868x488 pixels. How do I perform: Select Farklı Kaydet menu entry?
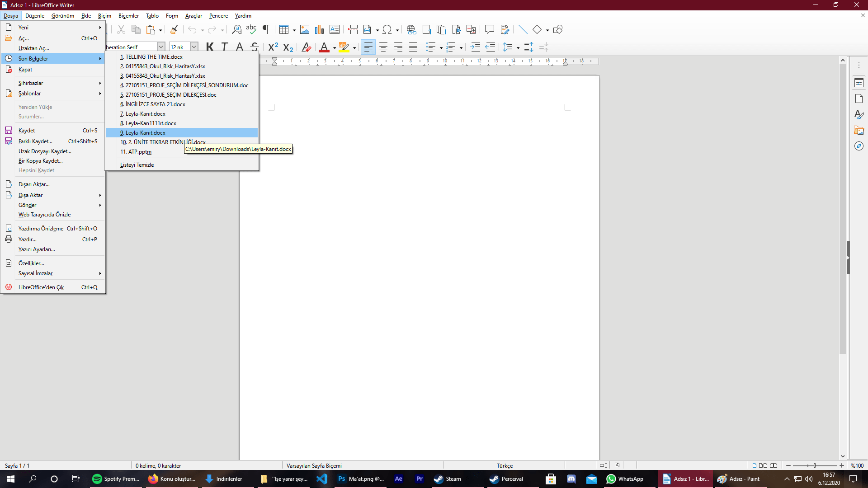coord(35,141)
